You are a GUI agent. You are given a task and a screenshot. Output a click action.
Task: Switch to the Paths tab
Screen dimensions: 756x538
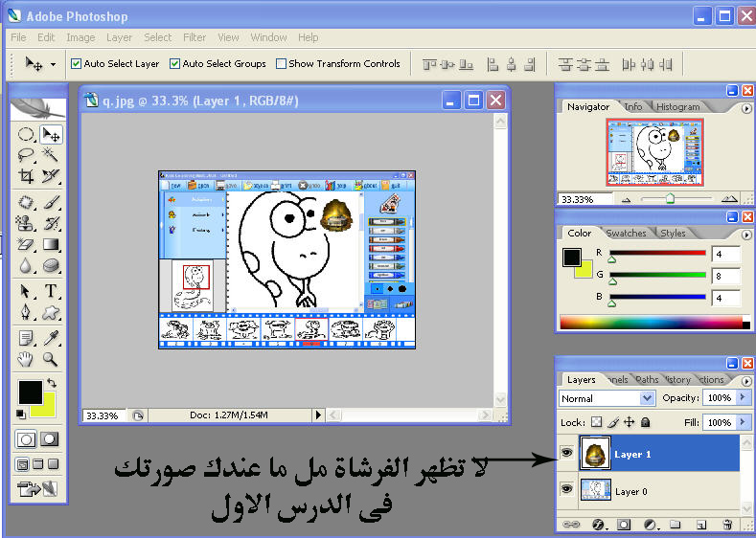click(647, 379)
